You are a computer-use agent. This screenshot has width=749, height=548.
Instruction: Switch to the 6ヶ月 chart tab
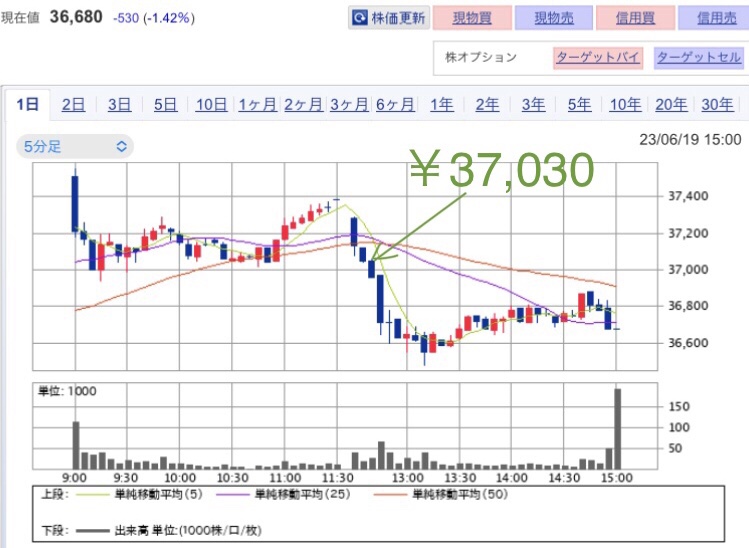[x=395, y=104]
